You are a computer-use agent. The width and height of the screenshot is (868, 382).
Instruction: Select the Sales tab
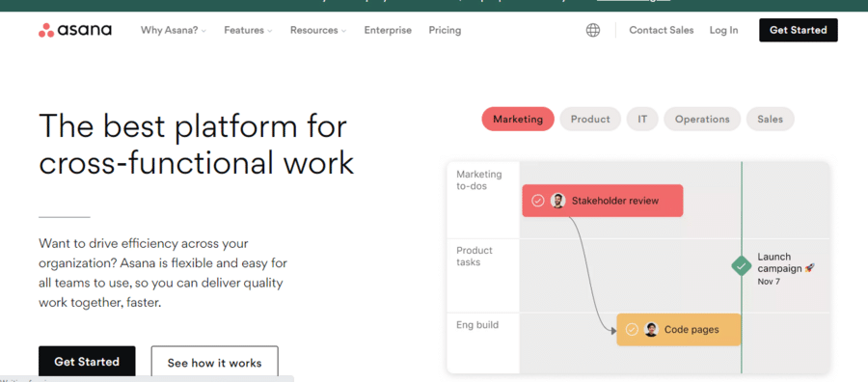tap(770, 119)
